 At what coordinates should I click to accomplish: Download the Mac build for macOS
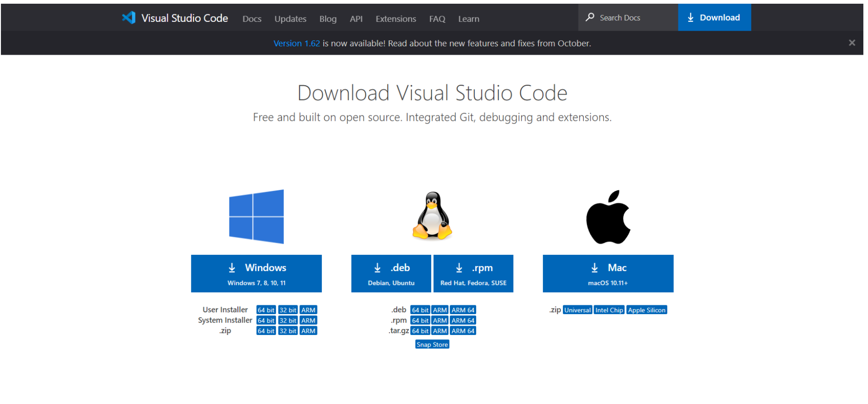point(608,273)
